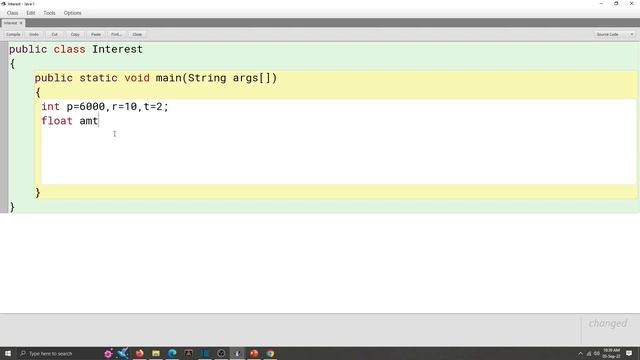Click the Undo toolbar button

[34, 35]
